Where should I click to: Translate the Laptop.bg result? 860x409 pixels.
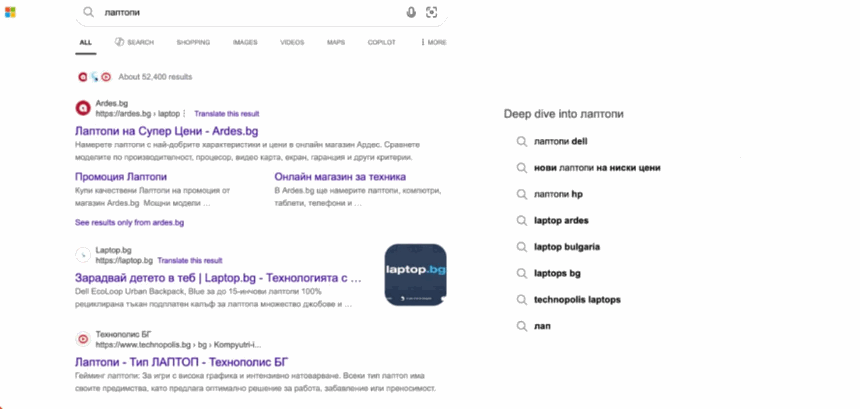(x=190, y=260)
